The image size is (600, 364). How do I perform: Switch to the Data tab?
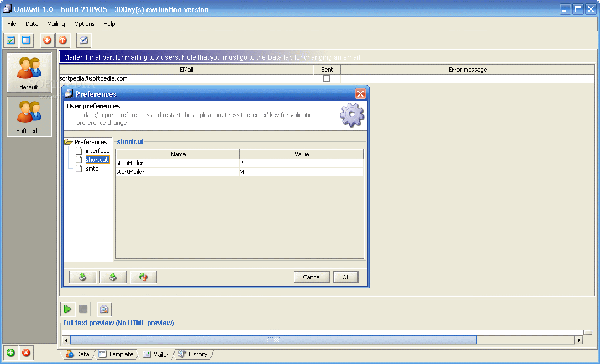click(78, 354)
